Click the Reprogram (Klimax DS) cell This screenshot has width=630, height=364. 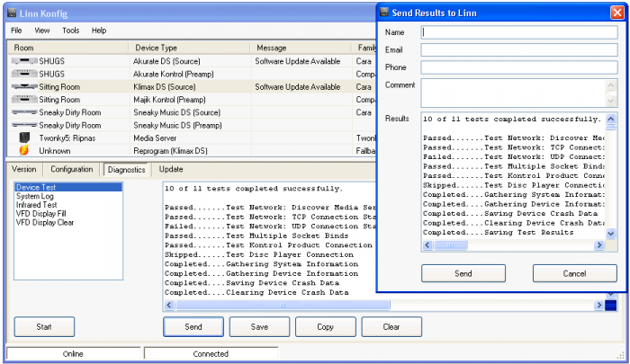pyautogui.click(x=170, y=151)
